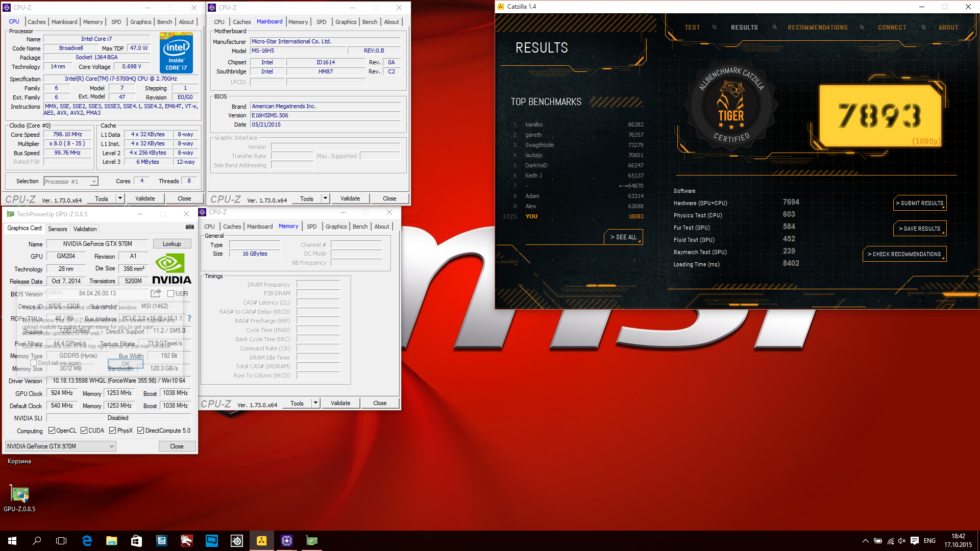Click Catzilla title bar app icon

[x=500, y=7]
